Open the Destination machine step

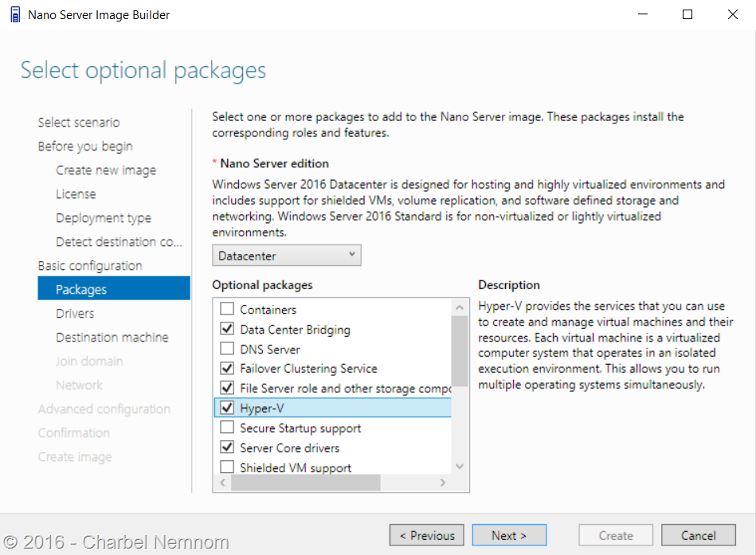pos(112,338)
